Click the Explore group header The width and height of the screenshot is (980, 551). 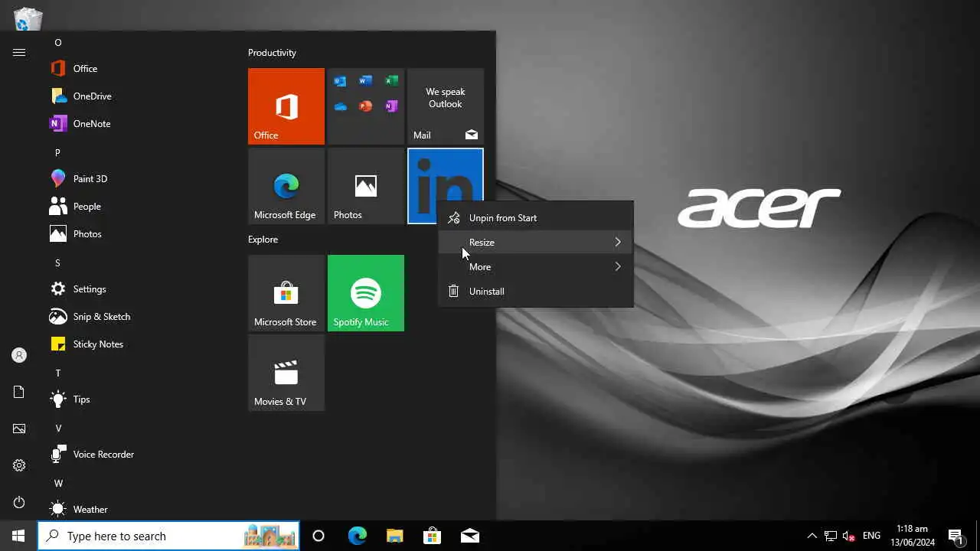pyautogui.click(x=263, y=240)
